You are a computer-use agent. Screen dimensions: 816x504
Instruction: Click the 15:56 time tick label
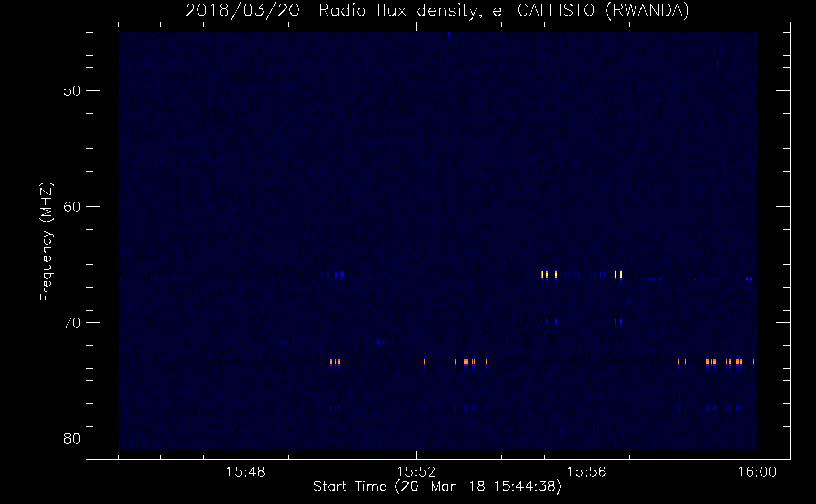click(587, 472)
